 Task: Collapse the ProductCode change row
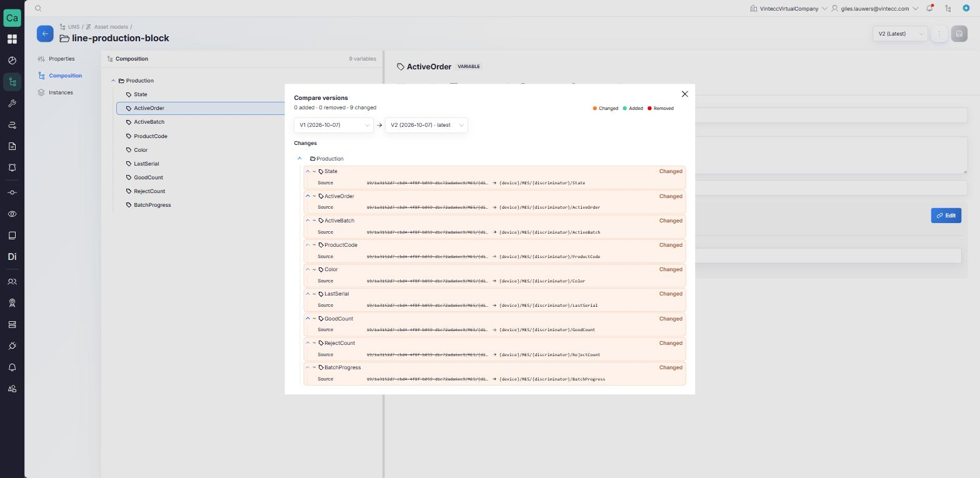tap(307, 245)
